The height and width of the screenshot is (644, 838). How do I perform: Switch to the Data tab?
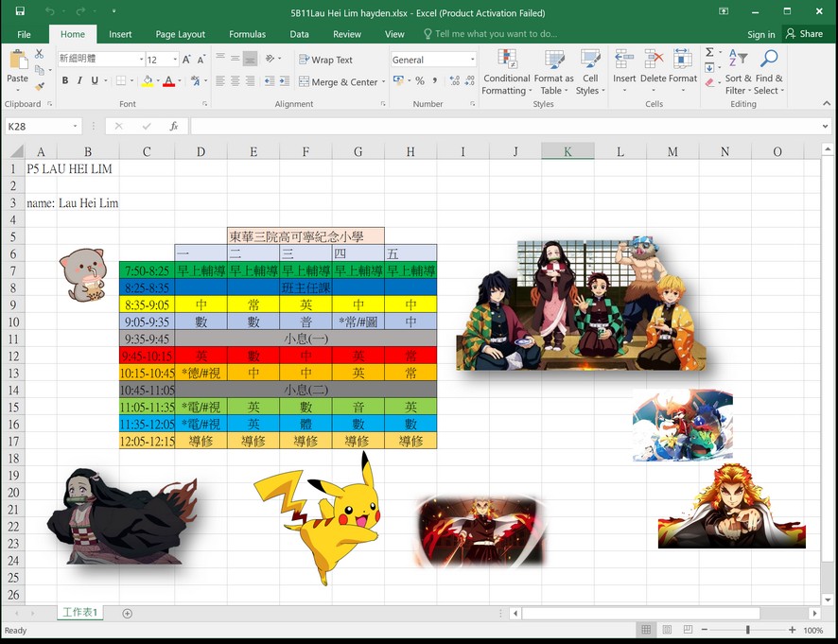pos(299,34)
